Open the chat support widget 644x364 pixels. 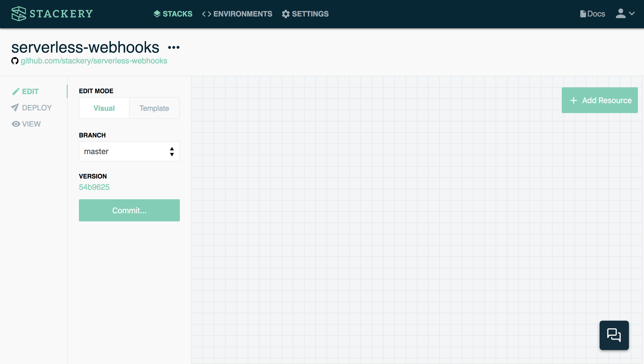coord(614,335)
